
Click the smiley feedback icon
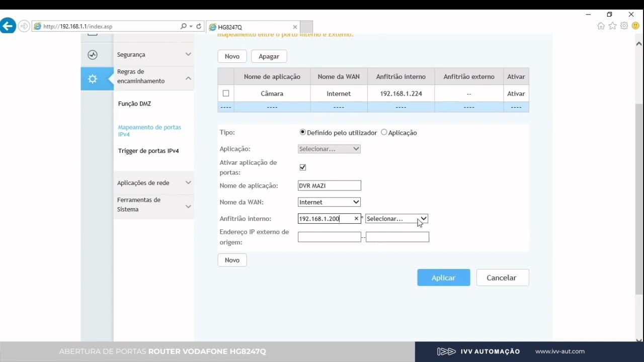635,26
